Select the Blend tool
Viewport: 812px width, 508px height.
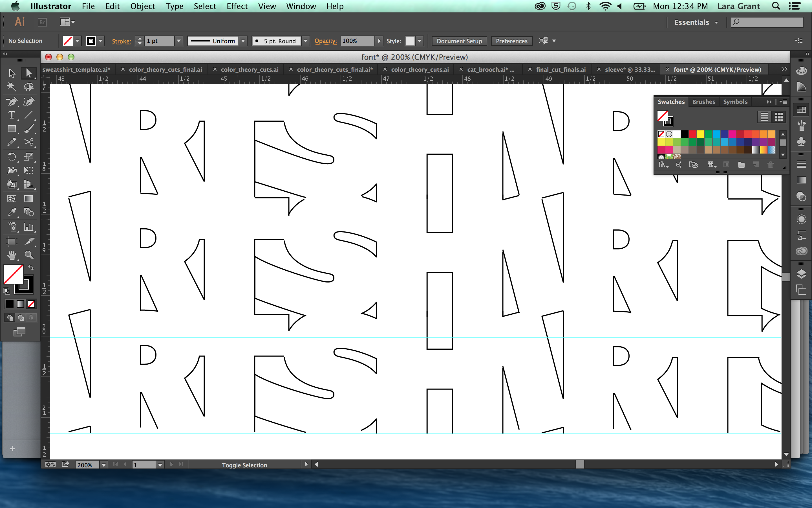tap(29, 212)
